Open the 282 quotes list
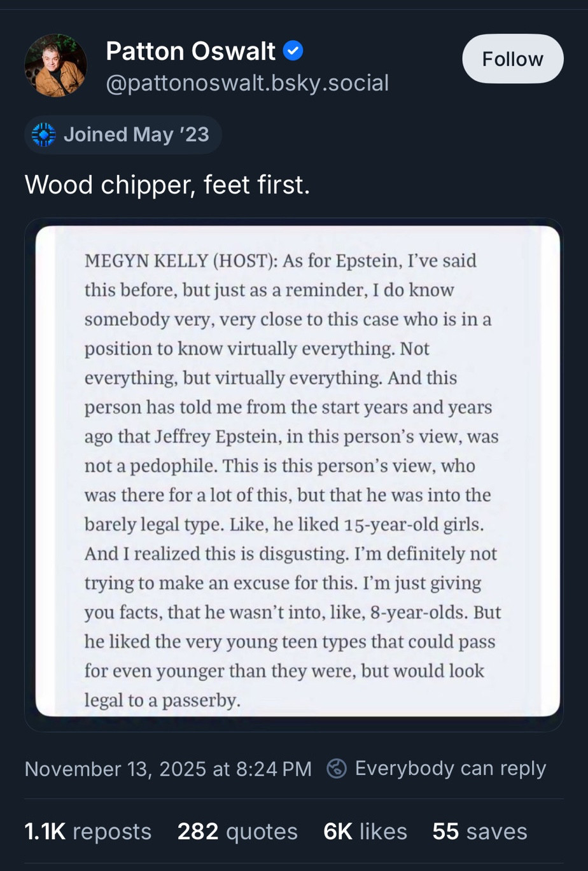The width and height of the screenshot is (588, 871). point(237,832)
